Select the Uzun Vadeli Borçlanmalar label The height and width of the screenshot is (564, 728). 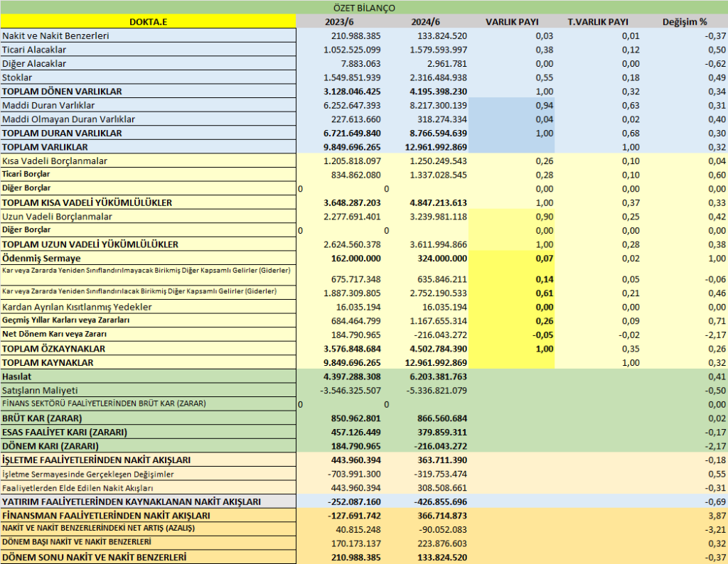coord(148,217)
